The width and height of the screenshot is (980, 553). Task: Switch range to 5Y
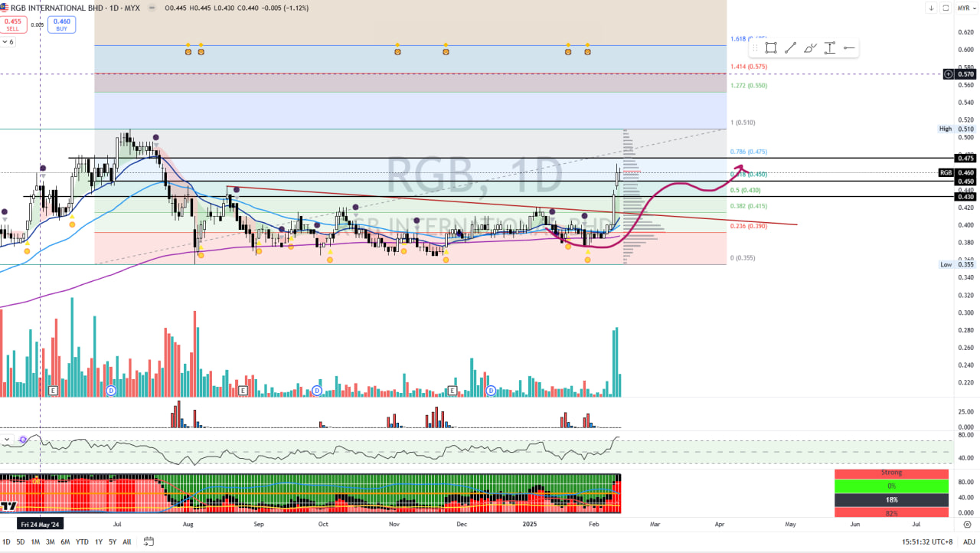[x=113, y=542]
